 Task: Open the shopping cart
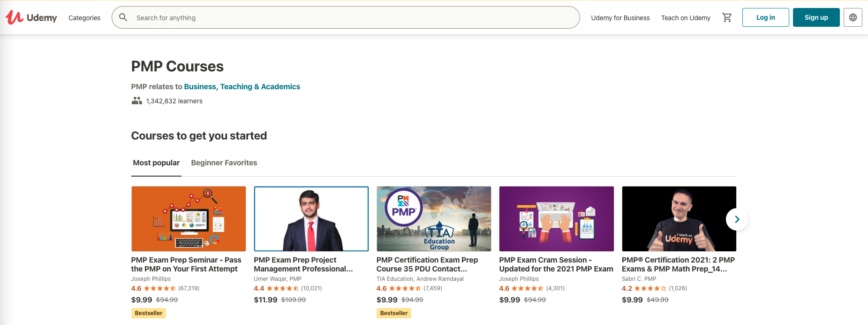click(727, 17)
